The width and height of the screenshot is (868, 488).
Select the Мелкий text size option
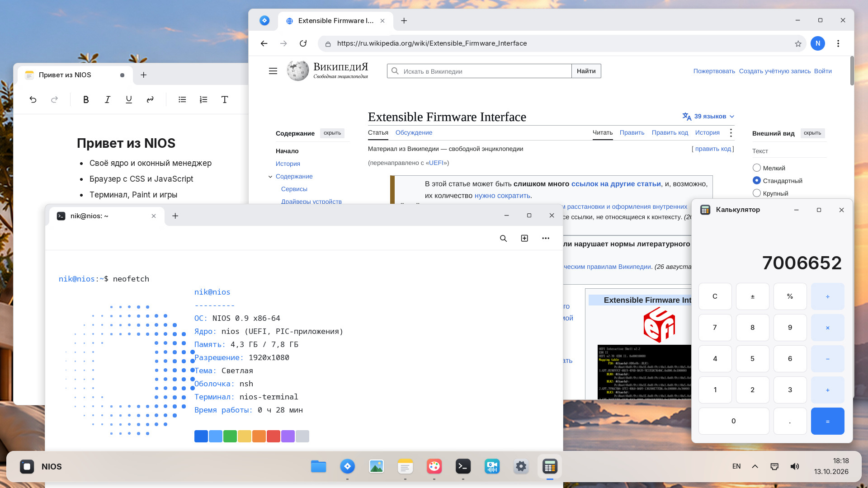point(757,168)
